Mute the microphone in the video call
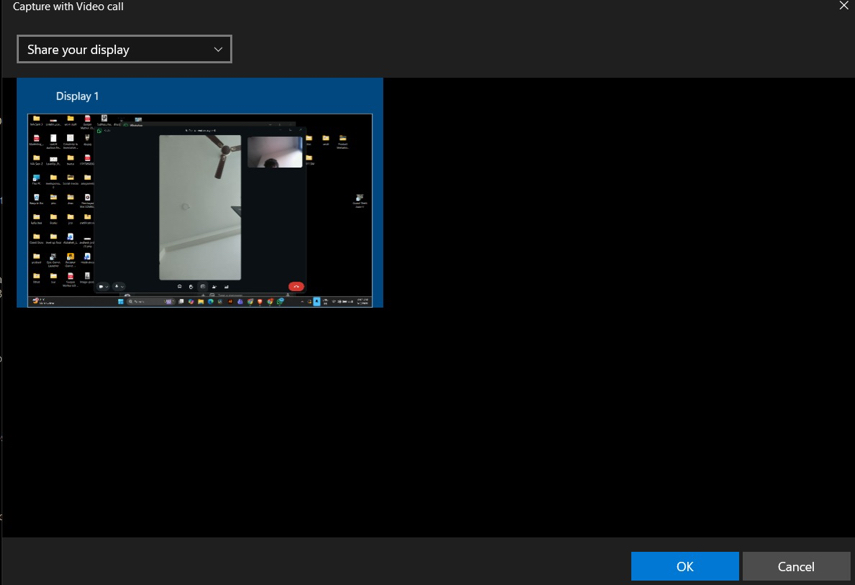Viewport: 855px width, 585px height. 116,287
